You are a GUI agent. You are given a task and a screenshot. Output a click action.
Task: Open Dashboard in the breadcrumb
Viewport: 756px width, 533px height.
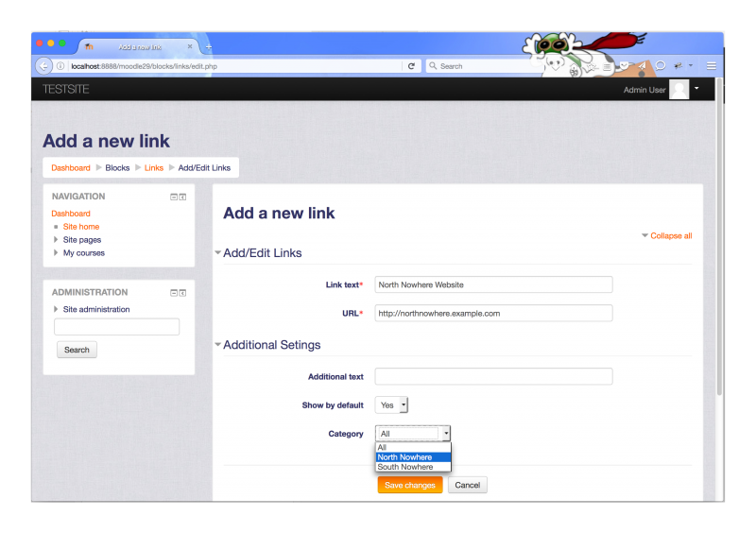tap(71, 168)
